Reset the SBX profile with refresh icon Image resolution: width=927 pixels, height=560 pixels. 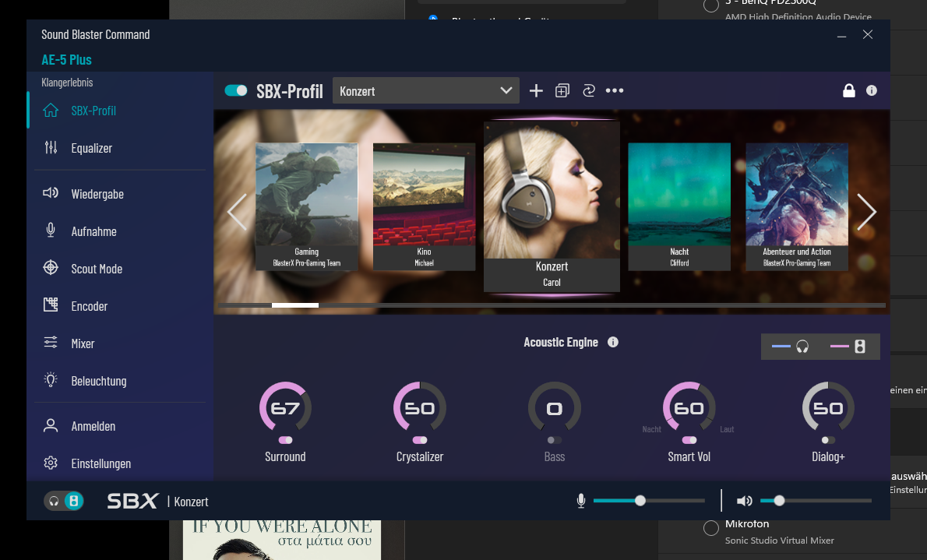coord(589,90)
